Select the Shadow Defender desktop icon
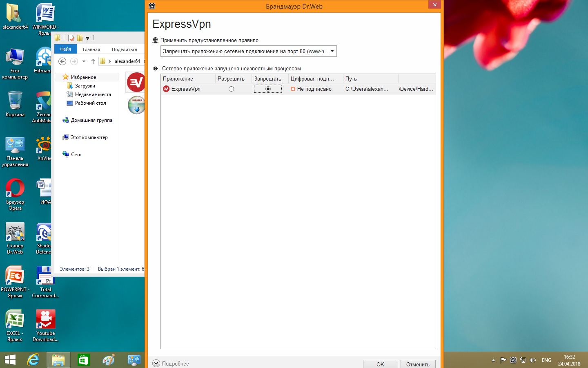 pyautogui.click(x=43, y=239)
